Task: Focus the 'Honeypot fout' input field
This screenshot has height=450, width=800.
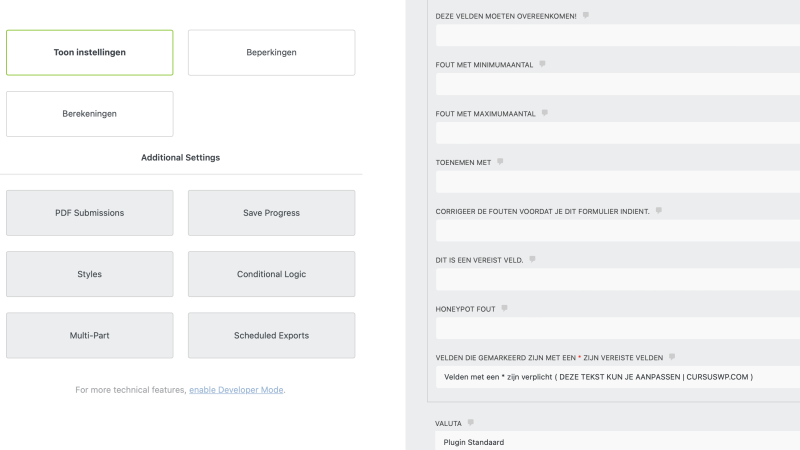Action: tap(617, 328)
